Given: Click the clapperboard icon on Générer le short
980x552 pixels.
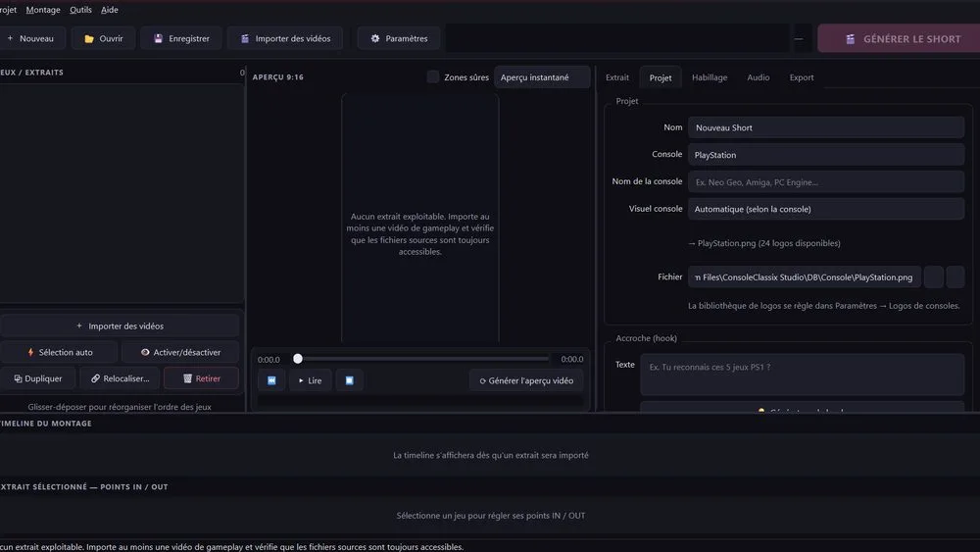Looking at the screenshot, I should pyautogui.click(x=850, y=39).
